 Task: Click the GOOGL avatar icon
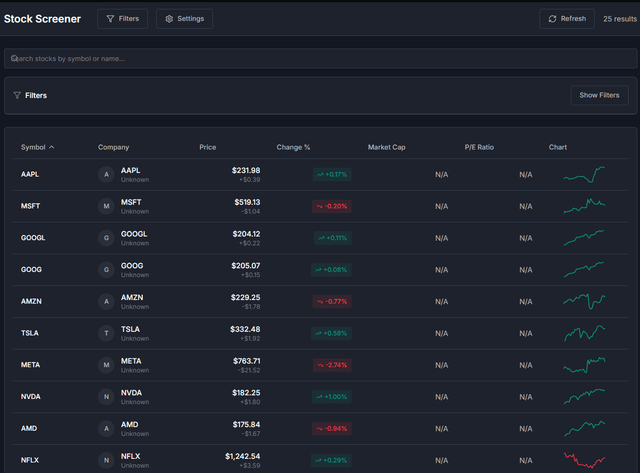point(106,238)
